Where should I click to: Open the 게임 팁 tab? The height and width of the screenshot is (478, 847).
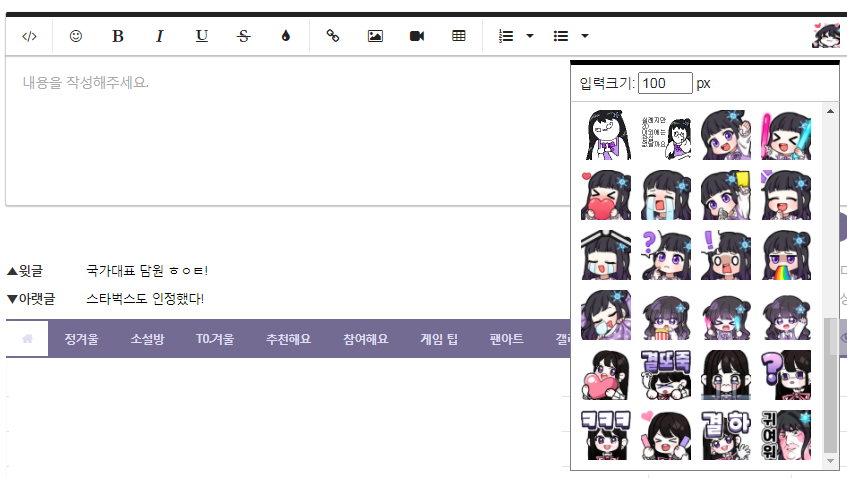coord(439,339)
